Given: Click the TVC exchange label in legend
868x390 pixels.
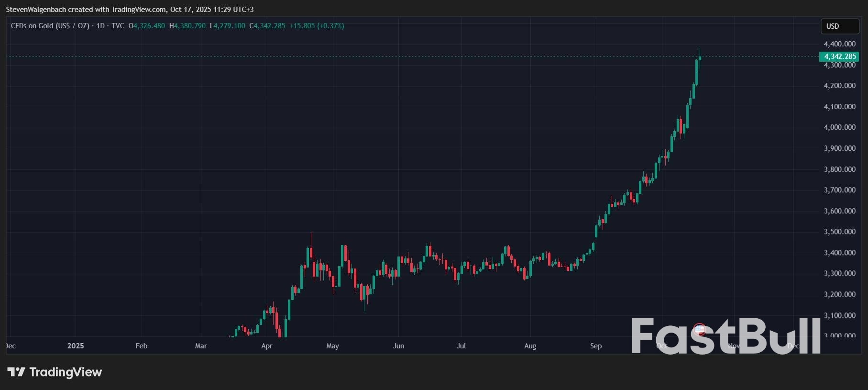Looking at the screenshot, I should 118,26.
